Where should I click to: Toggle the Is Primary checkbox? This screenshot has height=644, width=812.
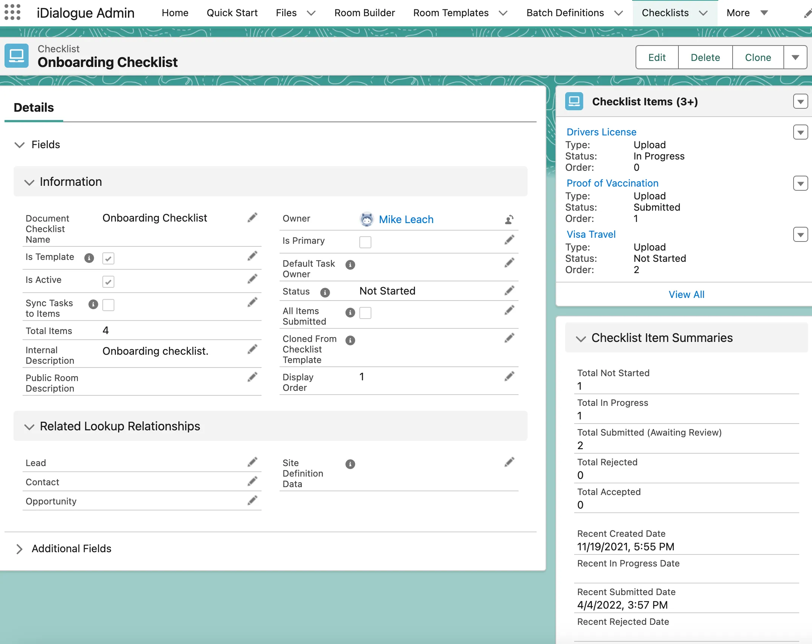(365, 242)
